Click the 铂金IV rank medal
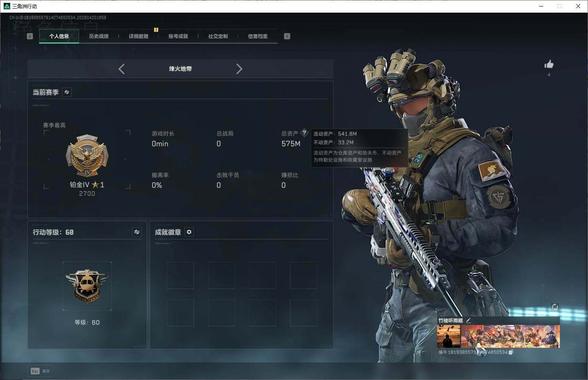 [x=87, y=156]
